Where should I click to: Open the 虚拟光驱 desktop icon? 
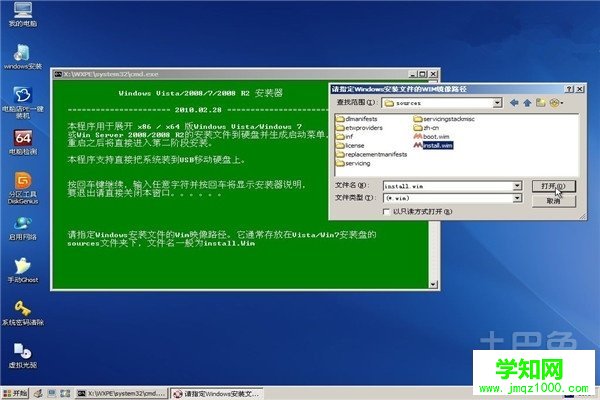23,356
